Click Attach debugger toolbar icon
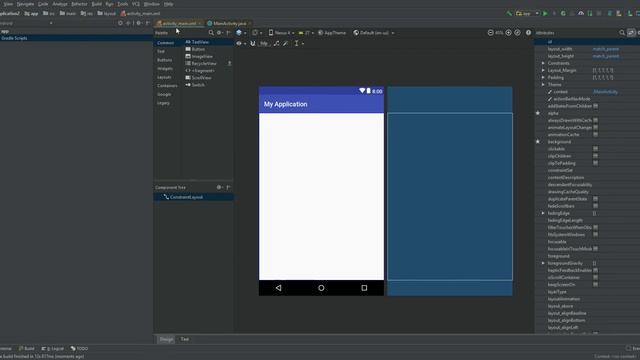 tap(590, 13)
